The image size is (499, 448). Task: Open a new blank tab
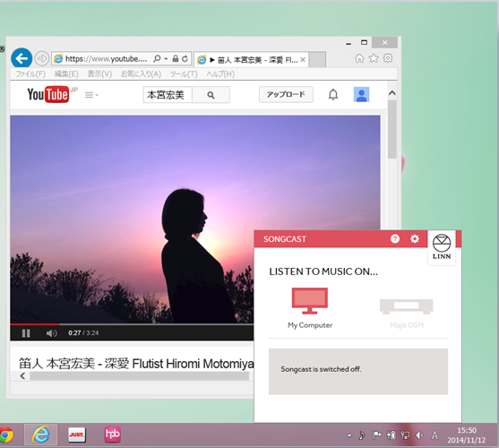[317, 59]
